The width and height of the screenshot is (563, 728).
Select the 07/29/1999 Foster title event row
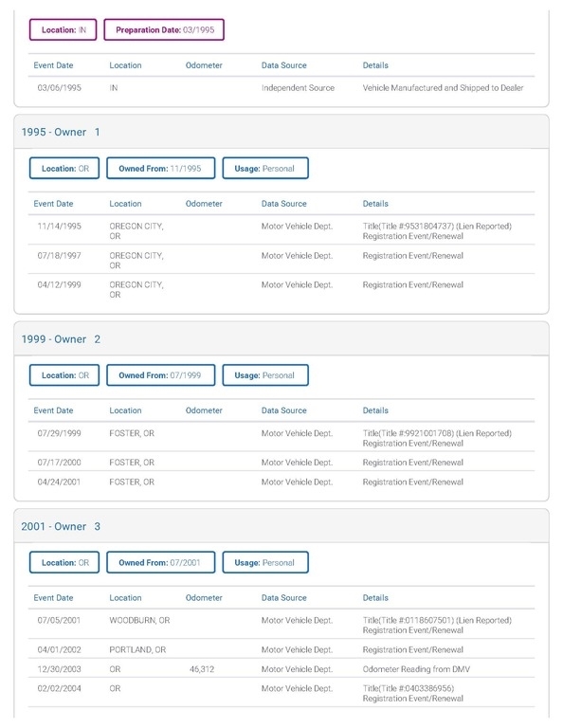pyautogui.click(x=281, y=438)
